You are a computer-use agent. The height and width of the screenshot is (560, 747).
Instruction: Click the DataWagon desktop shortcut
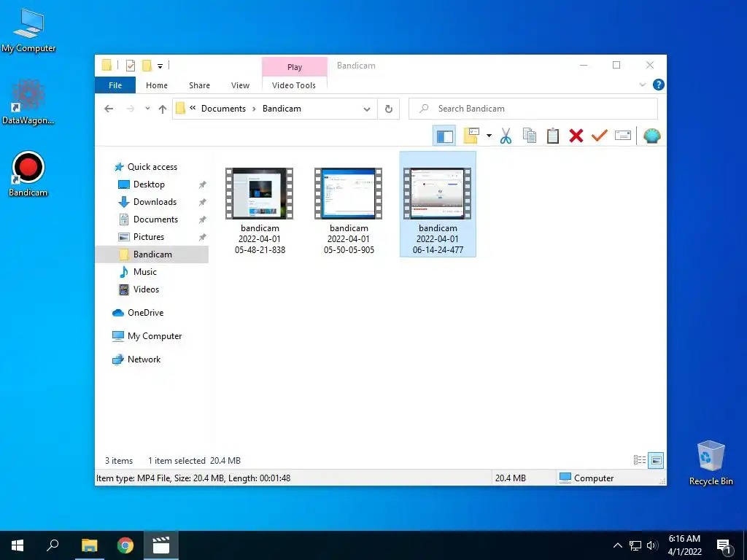tap(28, 102)
